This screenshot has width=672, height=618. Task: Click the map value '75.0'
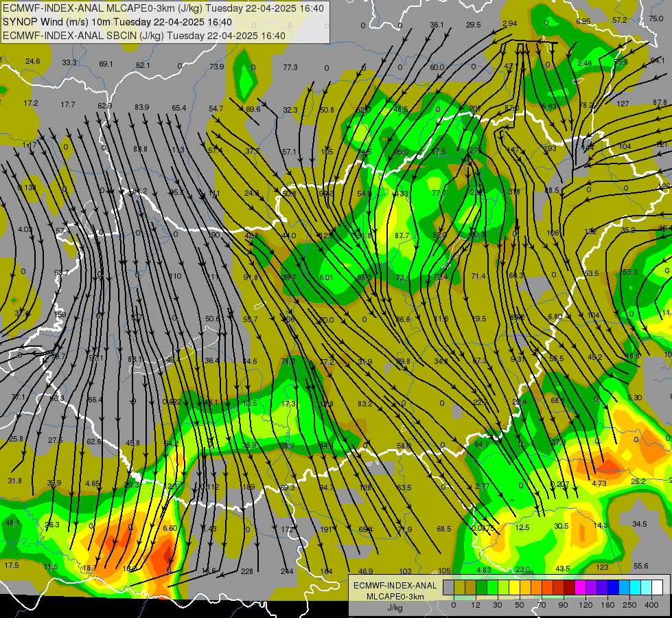[656, 19]
